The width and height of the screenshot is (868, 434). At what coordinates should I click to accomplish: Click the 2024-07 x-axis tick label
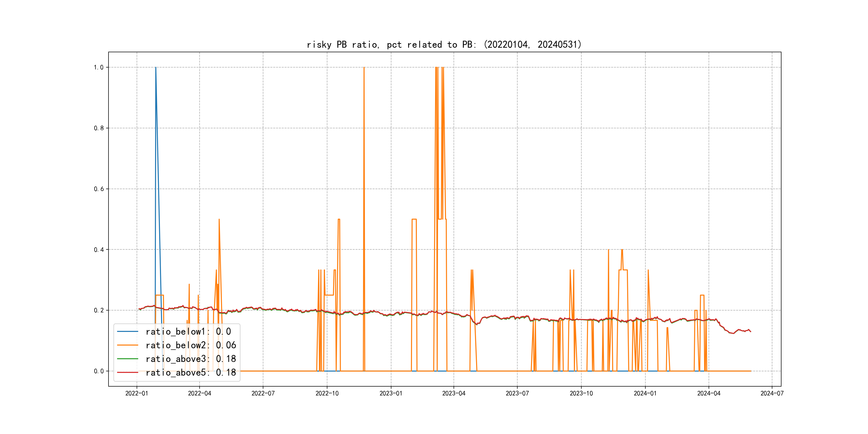pos(772,393)
